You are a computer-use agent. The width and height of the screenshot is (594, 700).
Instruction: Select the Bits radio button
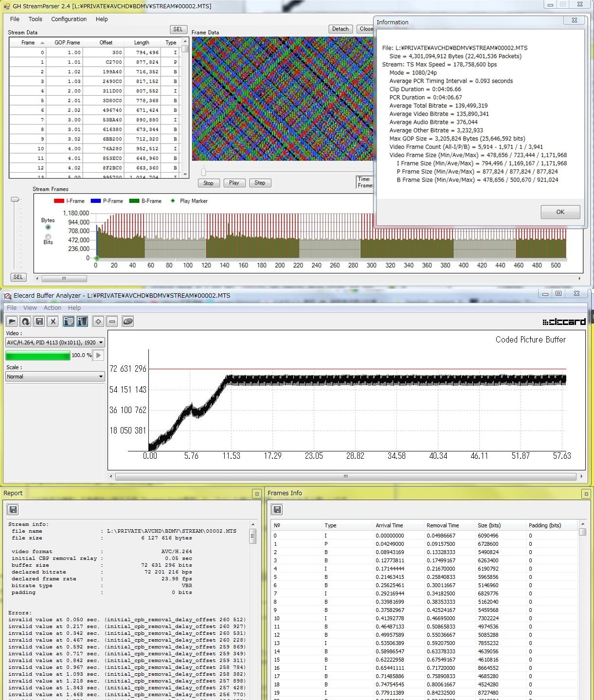(x=48, y=237)
